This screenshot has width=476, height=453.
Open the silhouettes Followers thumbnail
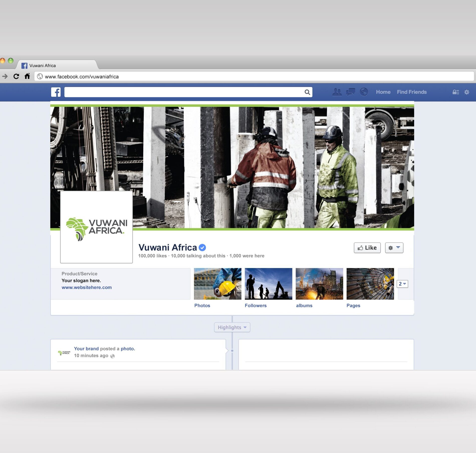coord(268,284)
